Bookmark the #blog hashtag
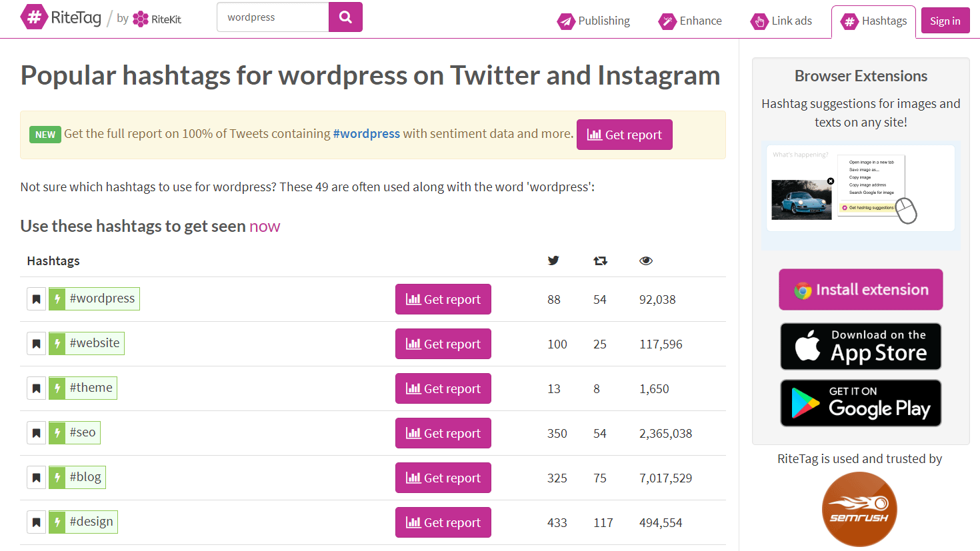 coord(37,478)
